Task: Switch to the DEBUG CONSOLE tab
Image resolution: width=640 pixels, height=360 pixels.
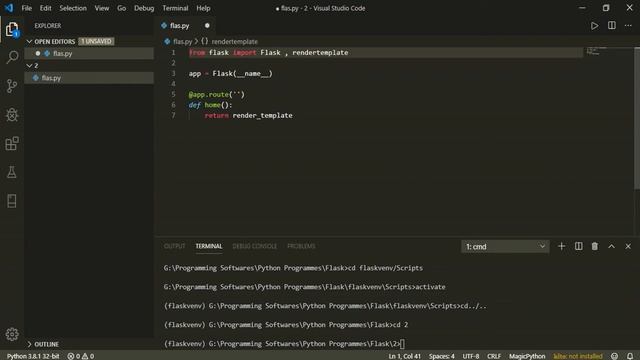Action: tap(254, 246)
